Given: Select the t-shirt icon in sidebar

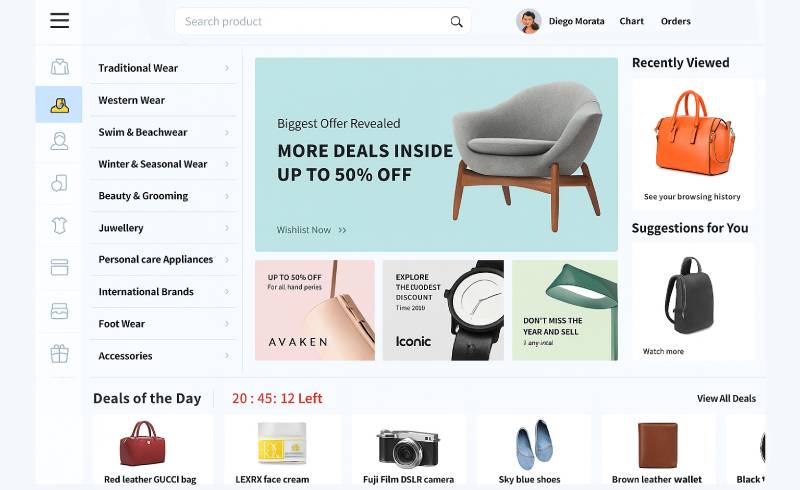Looking at the screenshot, I should (x=59, y=225).
